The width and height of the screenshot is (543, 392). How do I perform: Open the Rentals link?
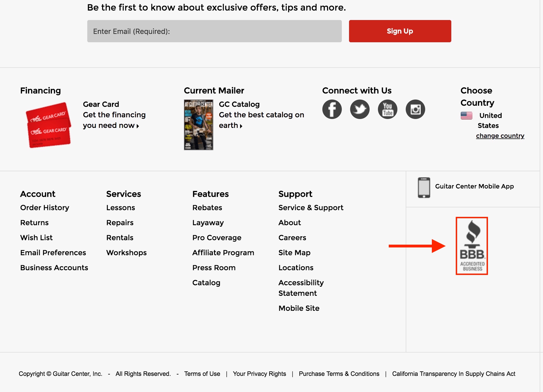click(x=120, y=238)
